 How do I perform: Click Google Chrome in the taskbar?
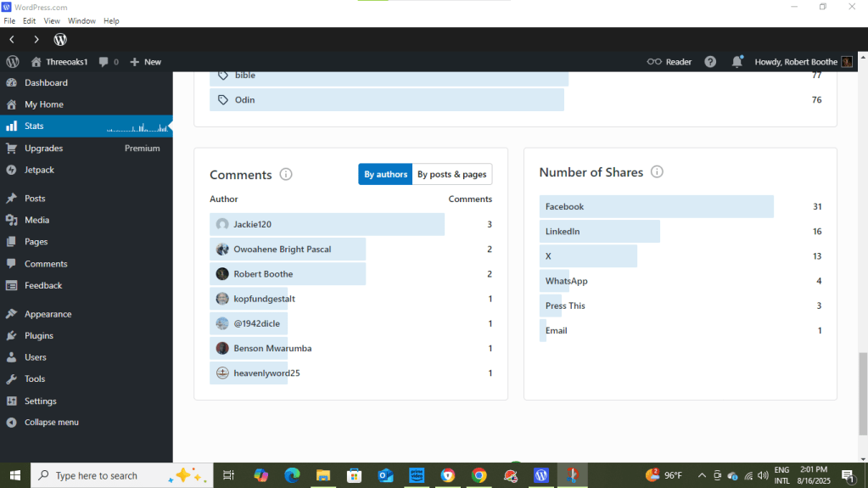pyautogui.click(x=479, y=476)
